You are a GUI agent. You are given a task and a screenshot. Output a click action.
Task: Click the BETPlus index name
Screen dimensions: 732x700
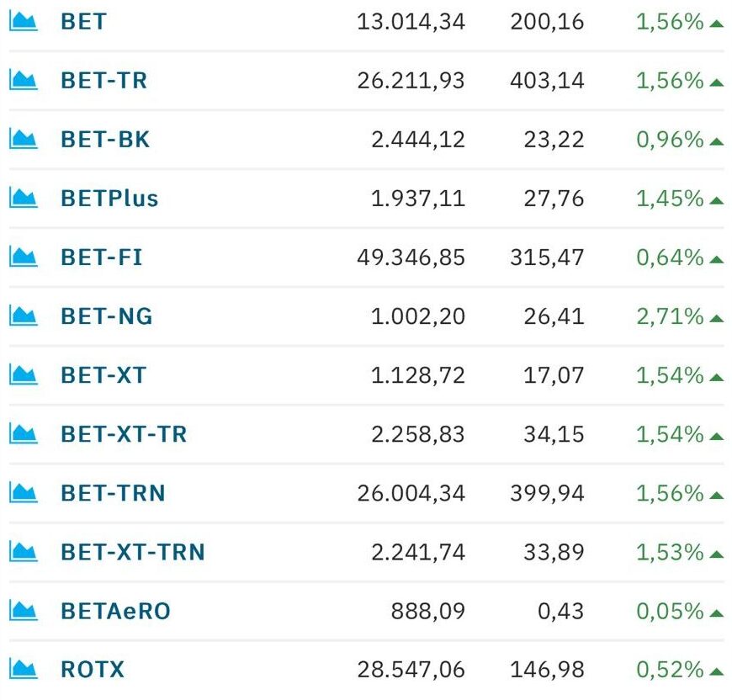(109, 198)
